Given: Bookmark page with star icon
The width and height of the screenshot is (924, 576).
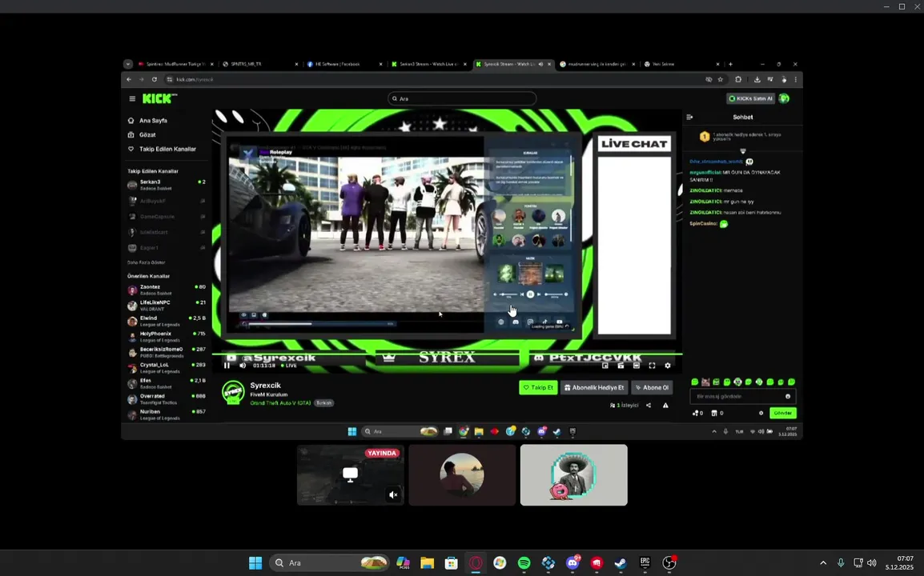Looking at the screenshot, I should click(720, 79).
